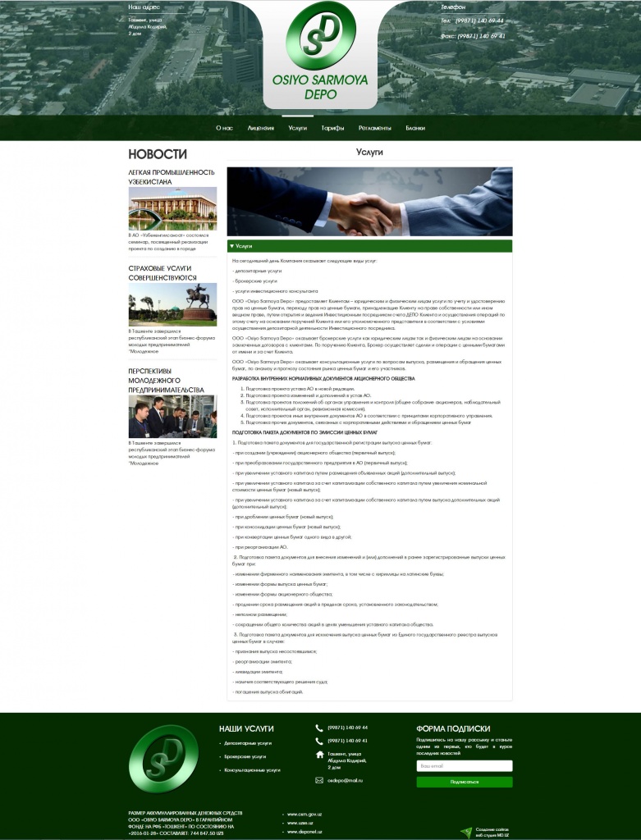Select the Тарифы navigation item
641x840 pixels.
click(332, 128)
